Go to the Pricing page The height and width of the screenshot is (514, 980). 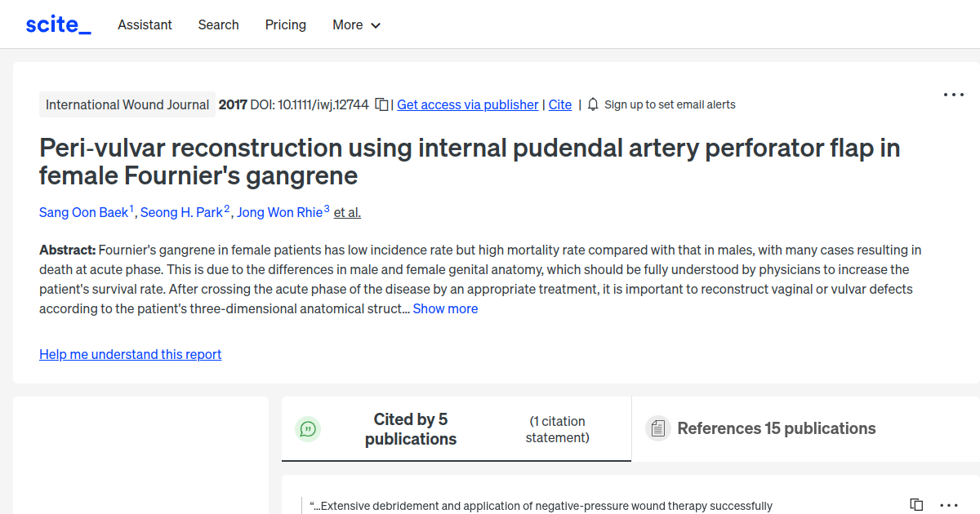tap(285, 24)
